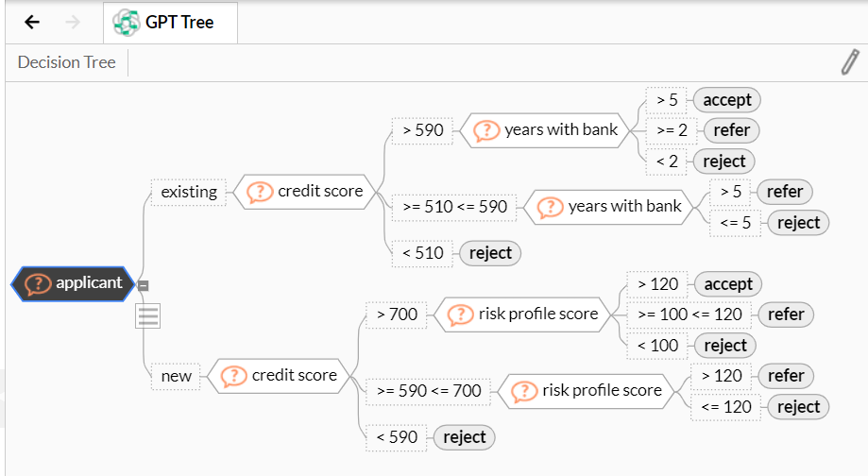Click the GPT Tree tab logo icon
This screenshot has width=868, height=476.
point(127,23)
